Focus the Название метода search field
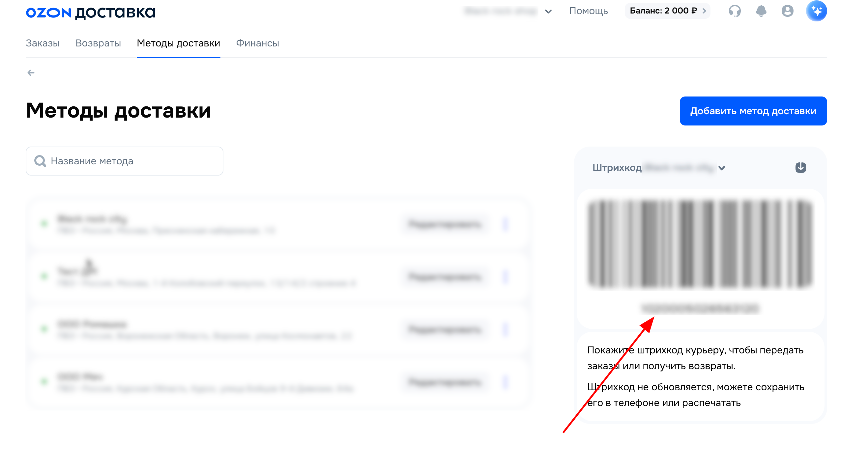 (125, 161)
